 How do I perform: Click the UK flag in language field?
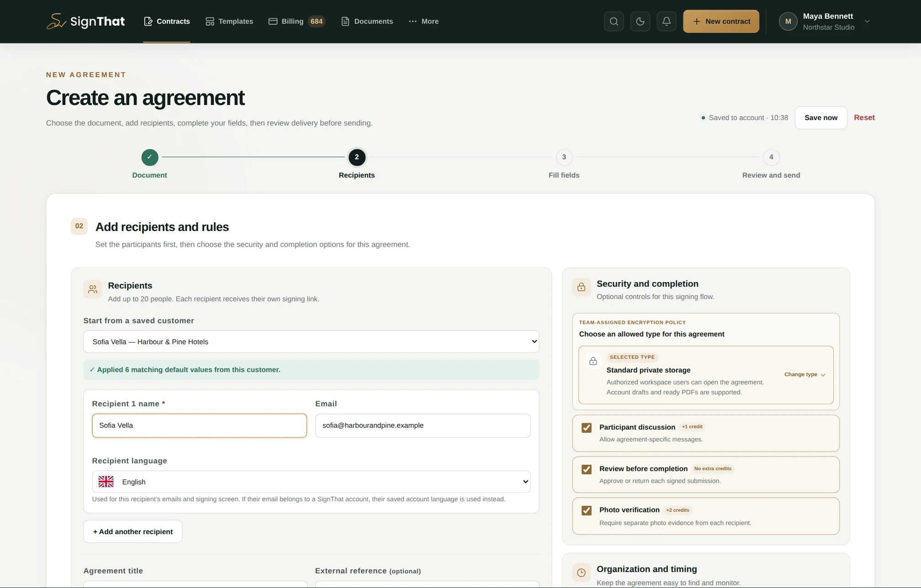tap(106, 482)
